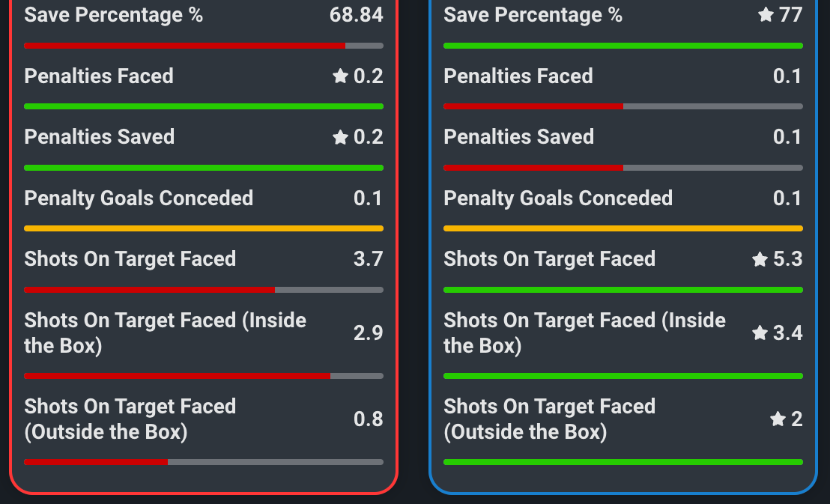
Task: Click the star next to Penalties Saved 0.2
Action: 341,136
